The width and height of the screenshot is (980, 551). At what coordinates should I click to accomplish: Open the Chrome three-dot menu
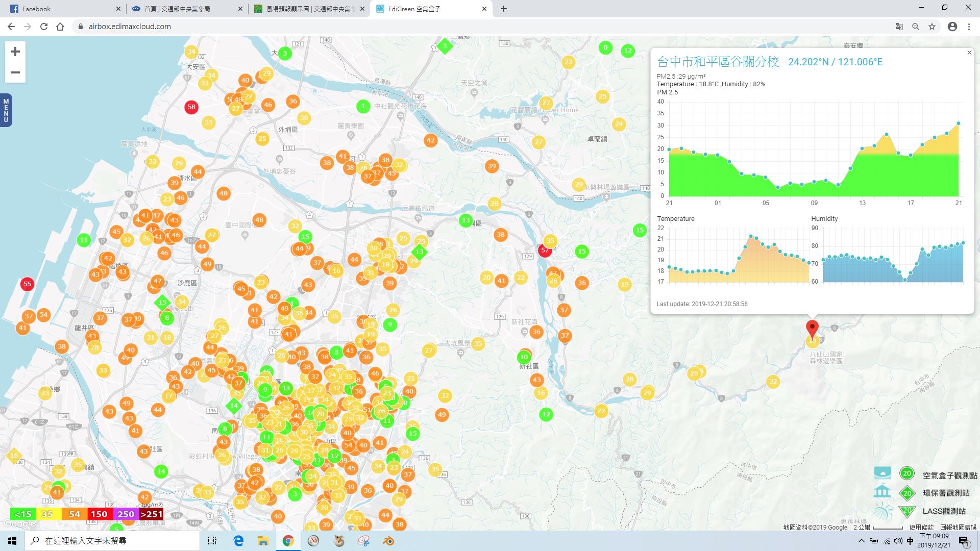969,27
